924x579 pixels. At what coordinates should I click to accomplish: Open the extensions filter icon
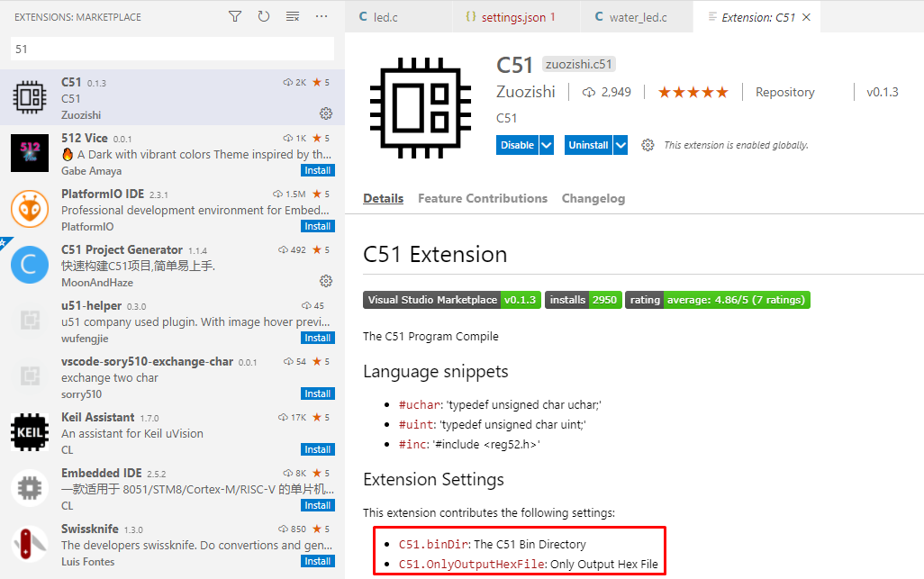click(x=234, y=16)
